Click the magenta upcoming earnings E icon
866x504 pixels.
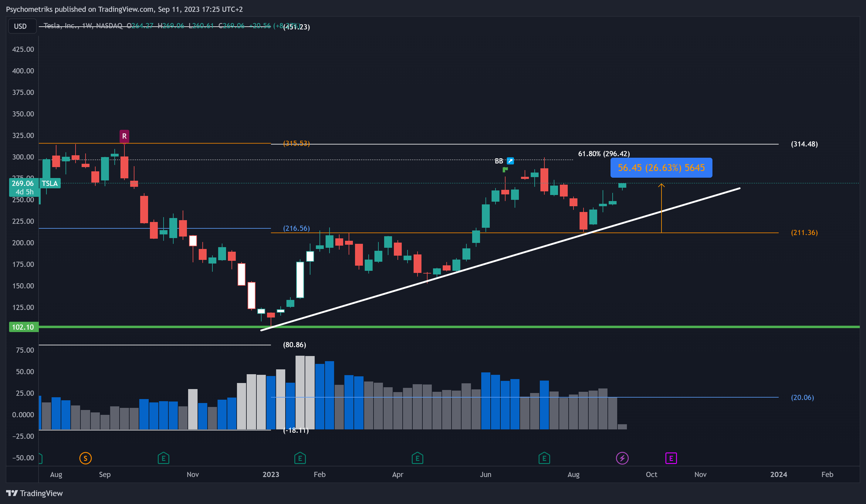coord(671,458)
